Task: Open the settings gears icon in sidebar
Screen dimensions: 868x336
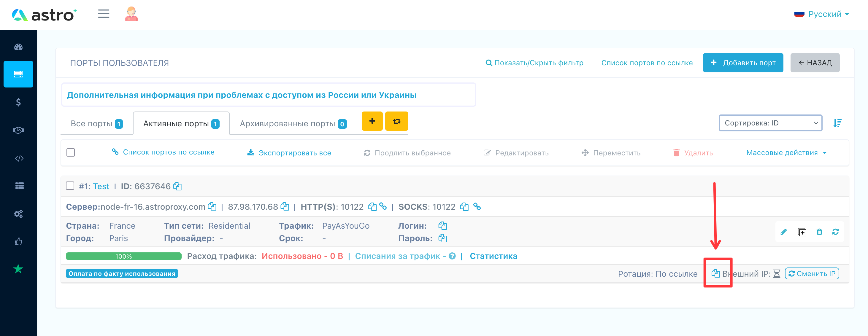Action: 18,214
